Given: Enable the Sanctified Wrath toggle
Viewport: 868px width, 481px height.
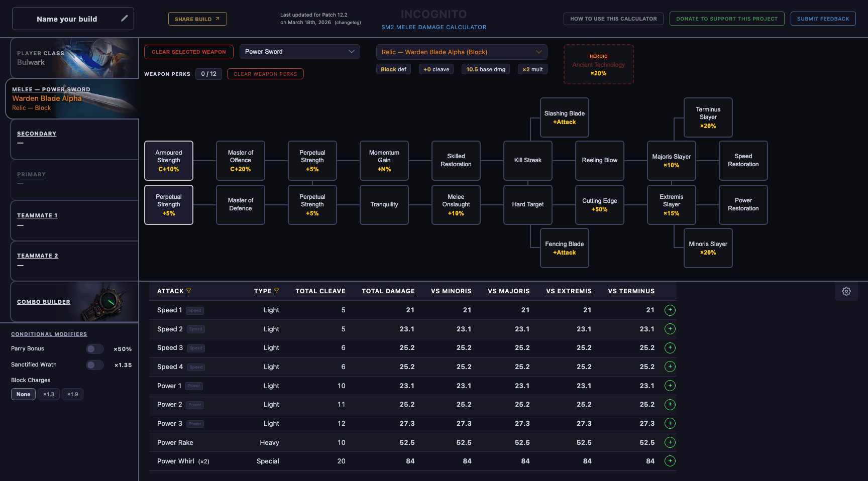Looking at the screenshot, I should point(94,365).
